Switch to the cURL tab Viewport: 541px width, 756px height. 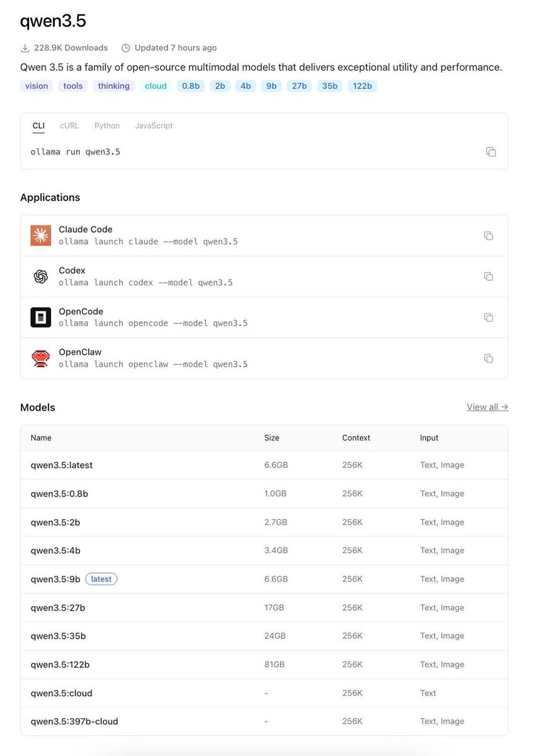(69, 126)
